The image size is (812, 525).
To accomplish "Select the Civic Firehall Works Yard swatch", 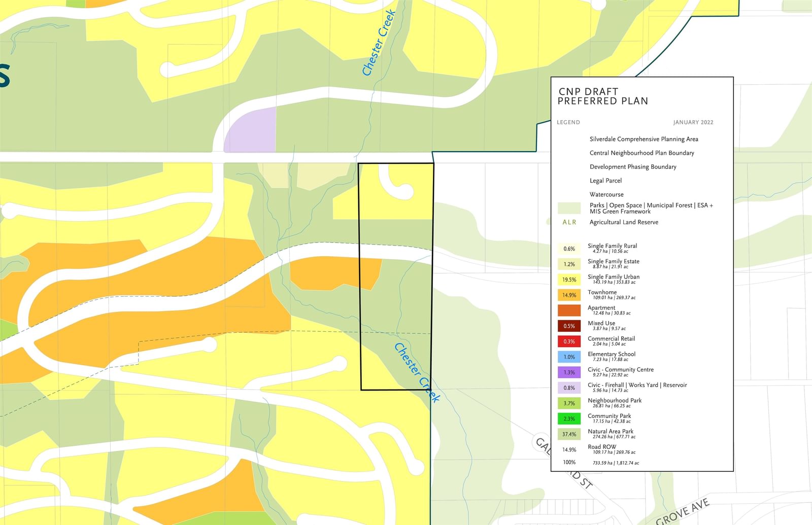I will click(x=569, y=388).
